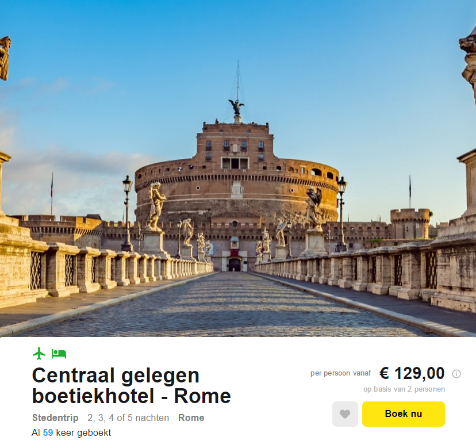Save deal with the heart favorite button

(345, 413)
